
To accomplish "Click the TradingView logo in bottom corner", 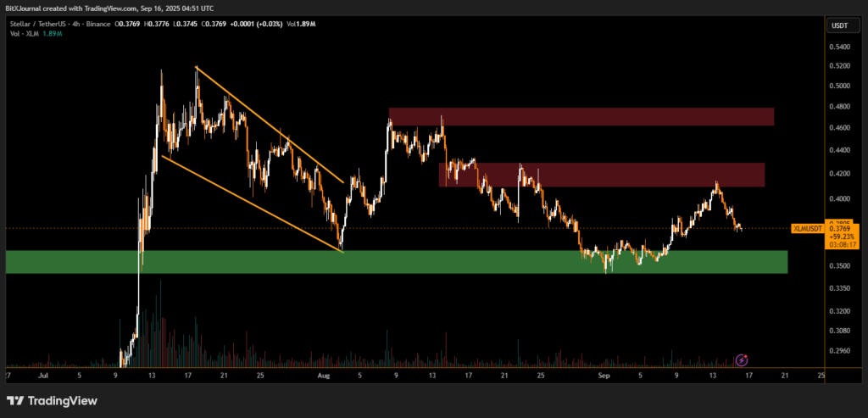I will tap(53, 400).
